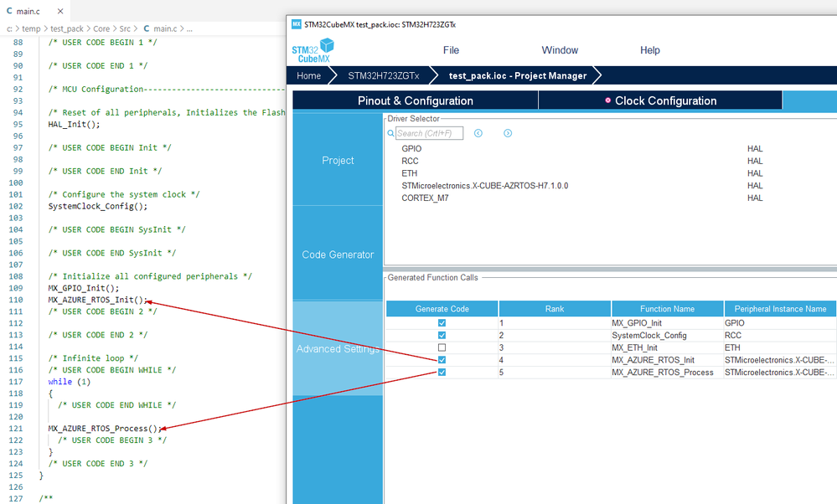Open the Project side tab
This screenshot has width=837, height=504.
tap(338, 160)
